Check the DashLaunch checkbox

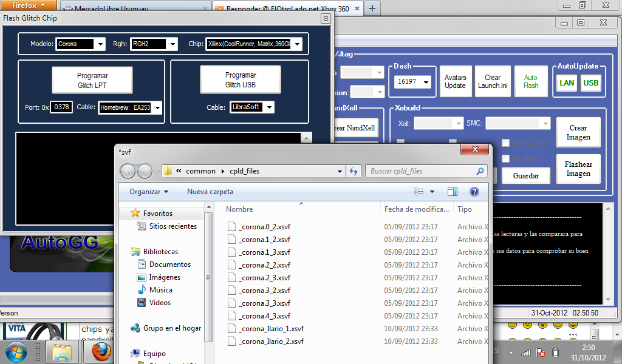tap(505, 143)
